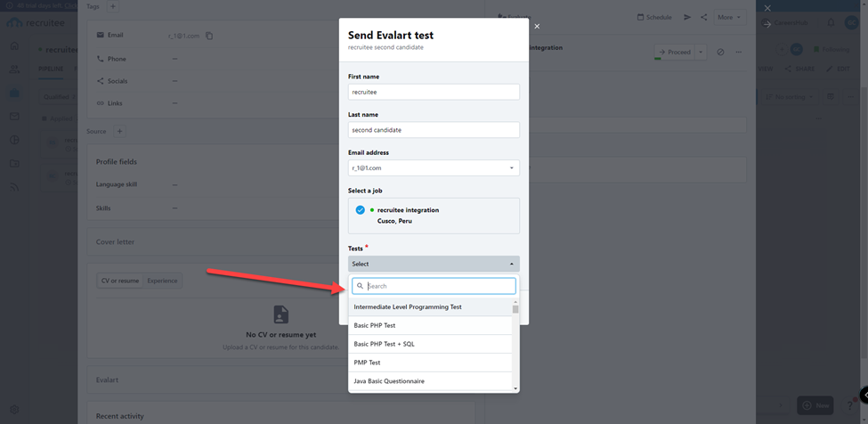The width and height of the screenshot is (868, 424).
Task: Add a source with plus icon
Action: pyautogui.click(x=119, y=131)
